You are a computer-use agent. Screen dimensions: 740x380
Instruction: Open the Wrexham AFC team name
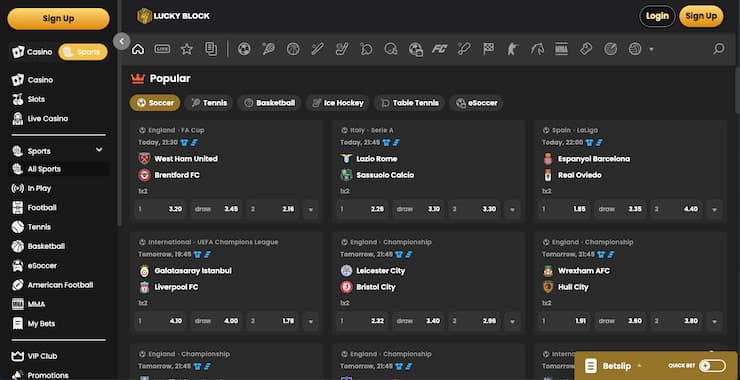(584, 271)
